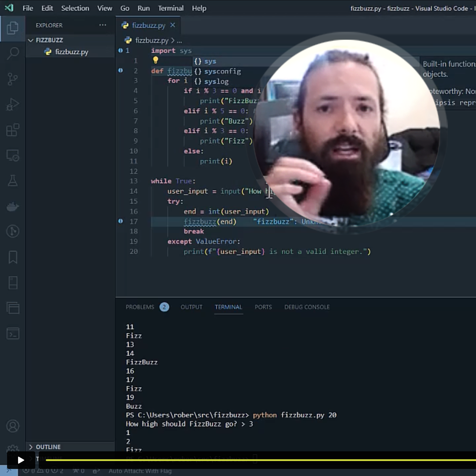This screenshot has height=476, width=476.
Task: Click the fizzbuzz.py breadcrumb
Action: [152, 40]
